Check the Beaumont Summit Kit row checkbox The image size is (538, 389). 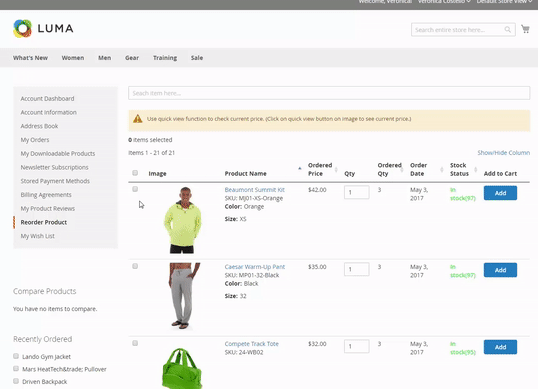point(135,189)
